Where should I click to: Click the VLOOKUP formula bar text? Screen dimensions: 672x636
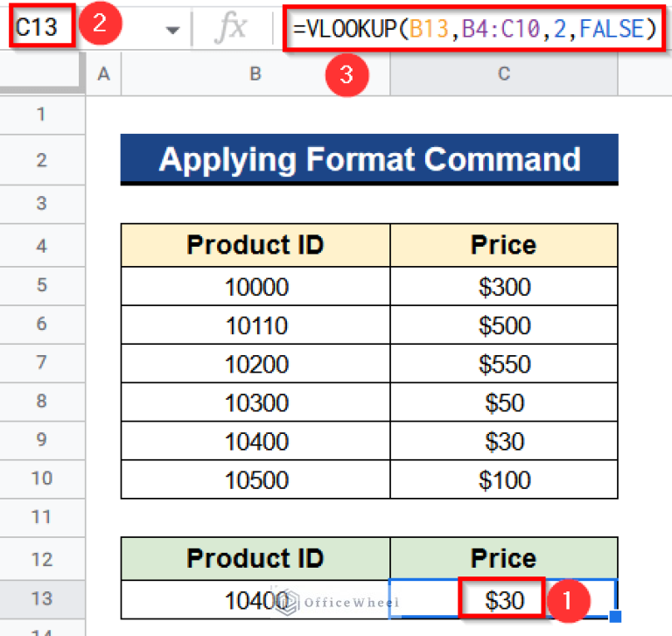coord(474,29)
